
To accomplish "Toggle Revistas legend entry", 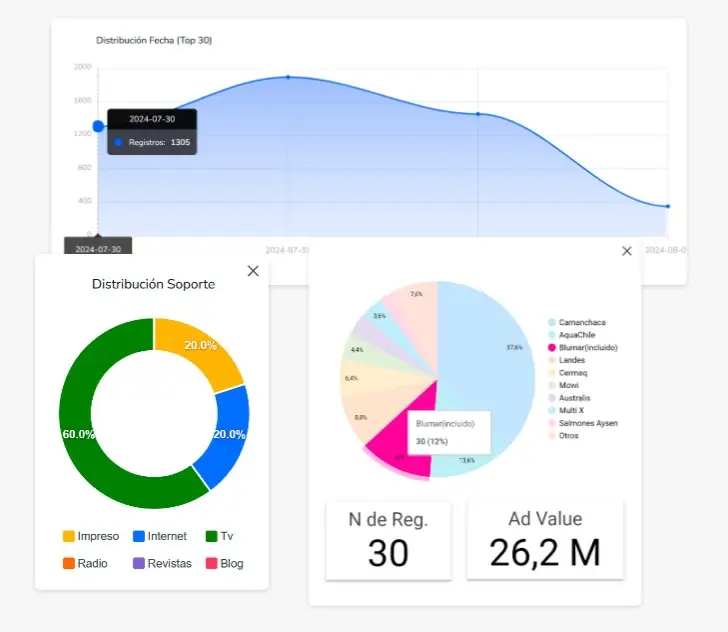I will [x=161, y=563].
